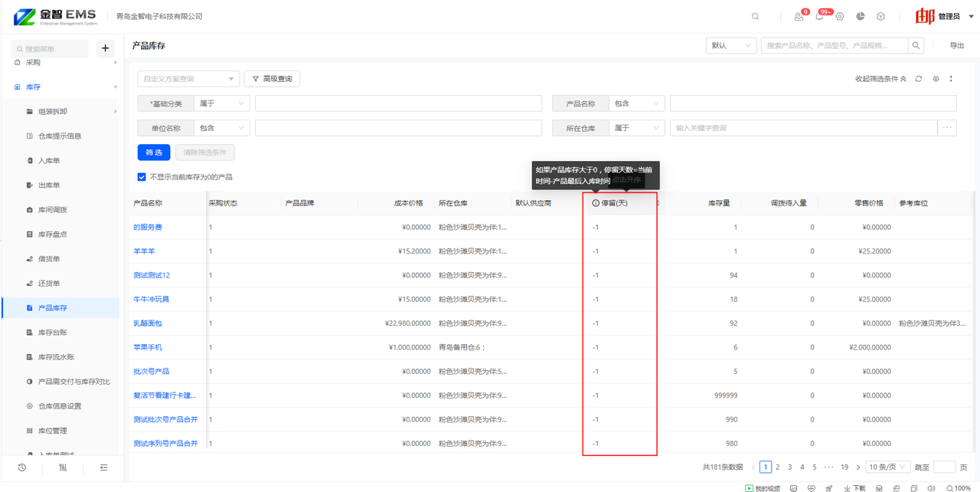The image size is (980, 492).
Task: Open the 10 条/页 page size dropdown
Action: pyautogui.click(x=888, y=467)
